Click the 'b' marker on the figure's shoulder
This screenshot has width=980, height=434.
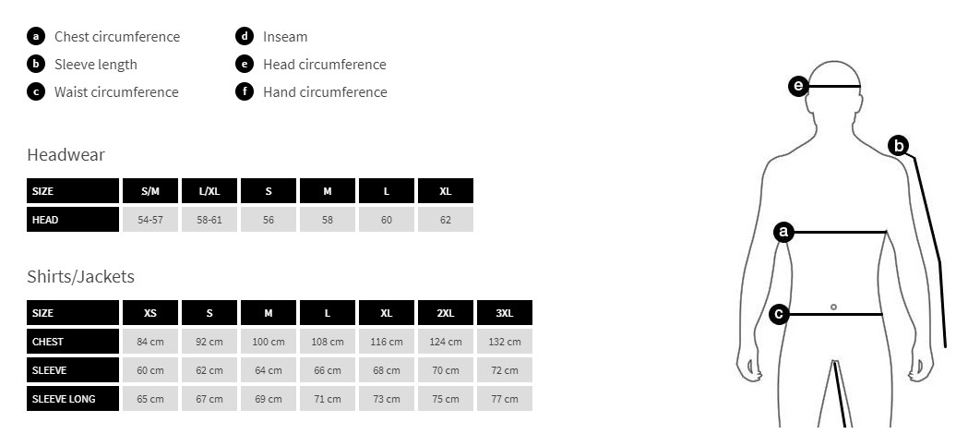point(899,145)
